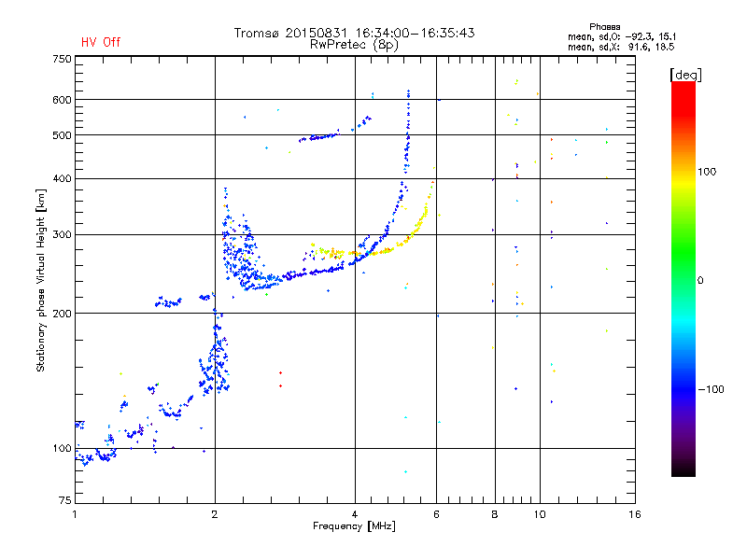Click the y-axis label '500'
Image resolution: width=747 pixels, height=560 pixels.
pos(62,135)
